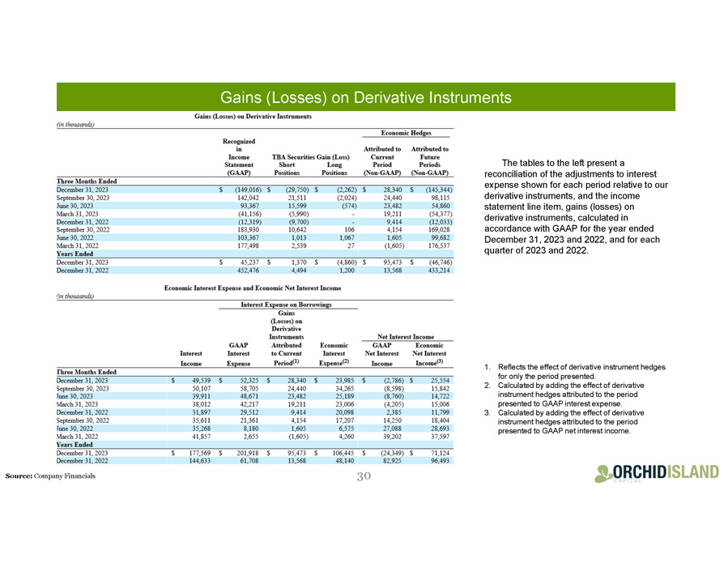Click footnote 1 about derivative instrument hedges
The height and width of the screenshot is (563, 728).
coord(581,370)
